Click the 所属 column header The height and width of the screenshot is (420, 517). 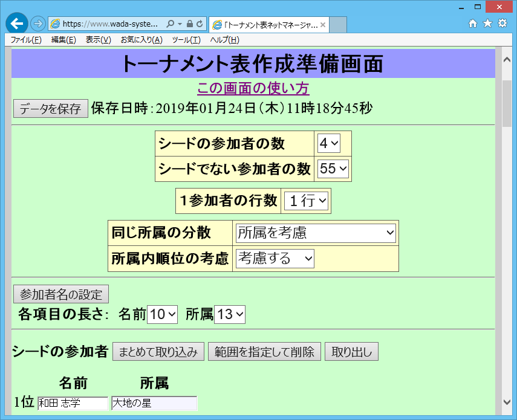[x=154, y=383]
